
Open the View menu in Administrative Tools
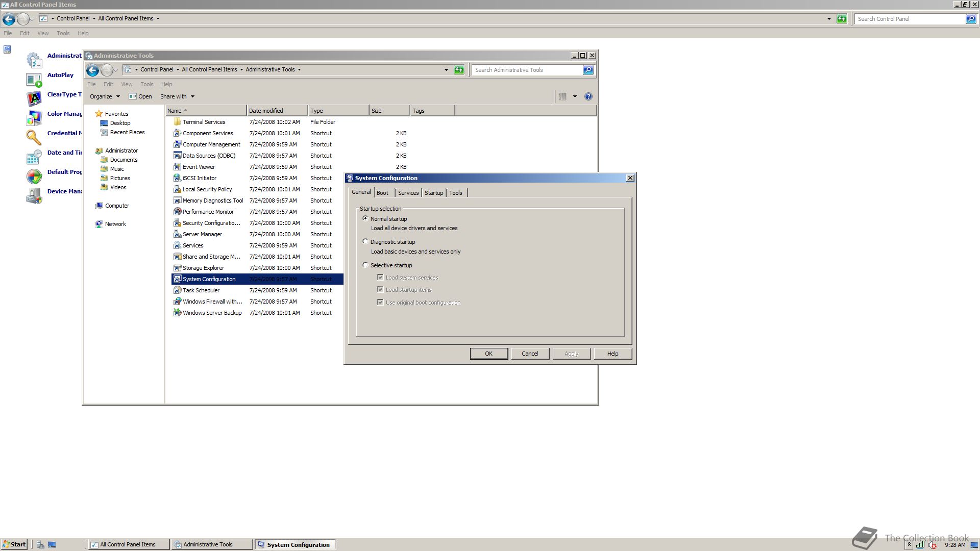127,84
